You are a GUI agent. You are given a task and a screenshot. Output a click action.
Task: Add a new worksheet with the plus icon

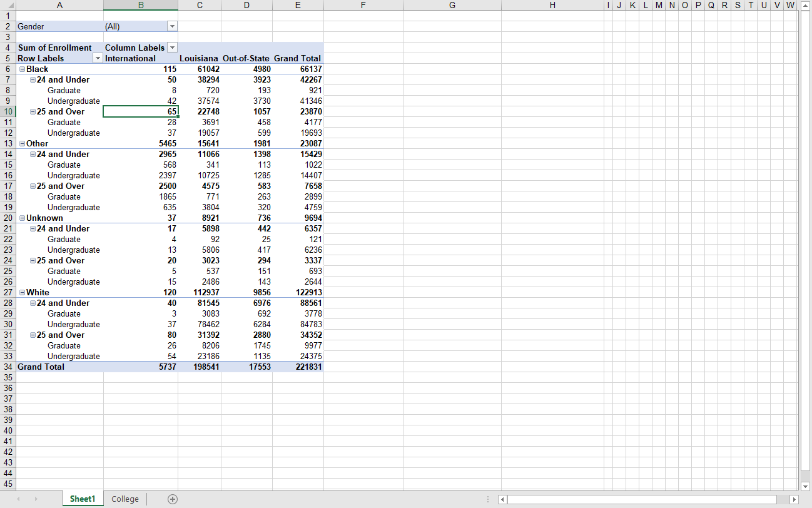point(171,499)
